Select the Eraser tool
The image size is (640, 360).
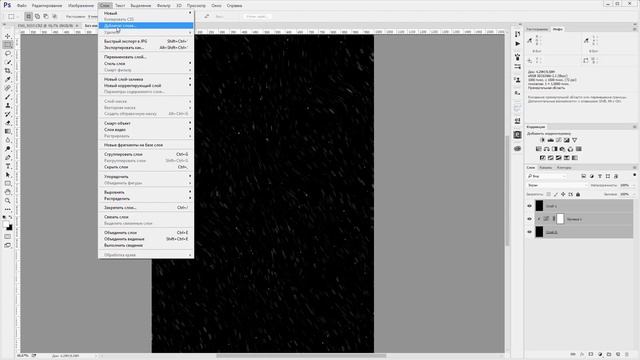(x=8, y=122)
